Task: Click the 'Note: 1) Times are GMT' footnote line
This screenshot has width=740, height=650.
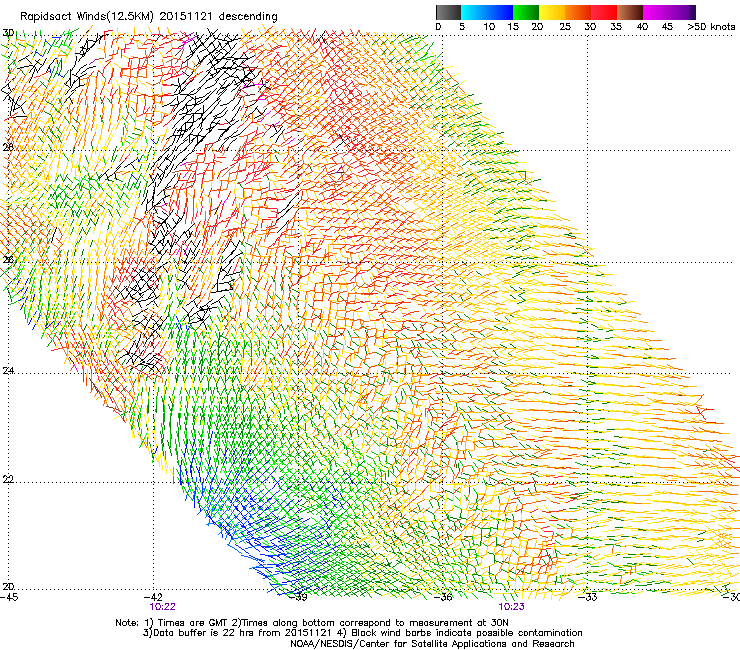Action: tap(312, 623)
